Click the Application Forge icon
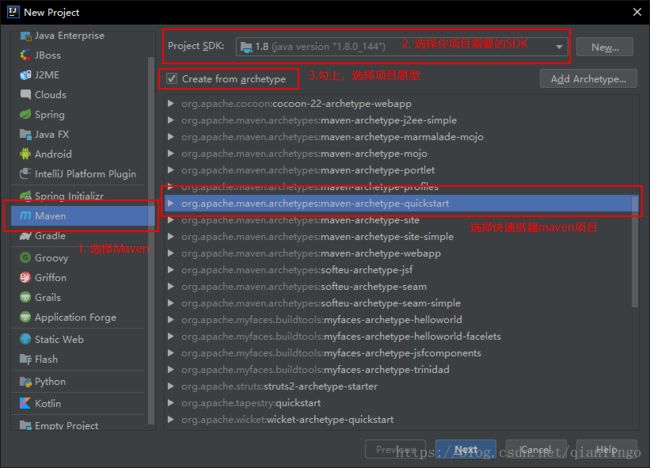 coord(25,317)
